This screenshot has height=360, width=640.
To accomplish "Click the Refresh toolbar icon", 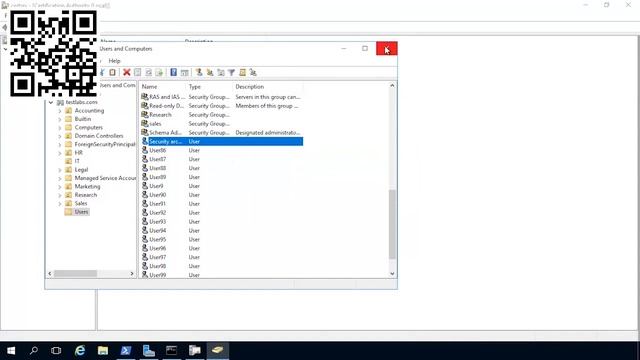I will coord(149,72).
